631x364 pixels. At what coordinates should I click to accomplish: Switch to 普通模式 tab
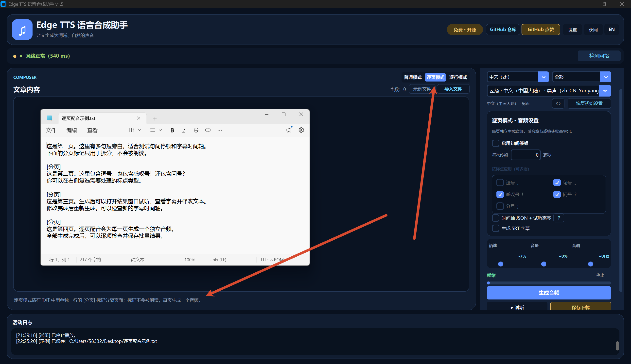[413, 77]
